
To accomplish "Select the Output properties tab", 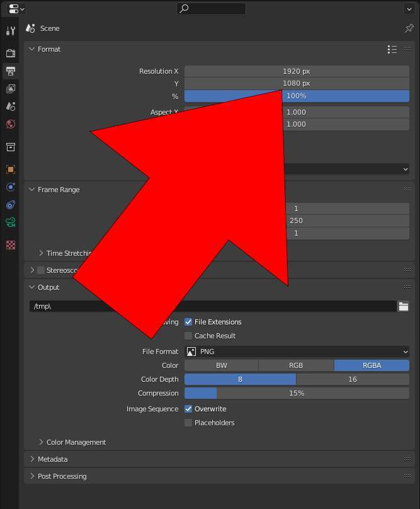I will click(10, 71).
